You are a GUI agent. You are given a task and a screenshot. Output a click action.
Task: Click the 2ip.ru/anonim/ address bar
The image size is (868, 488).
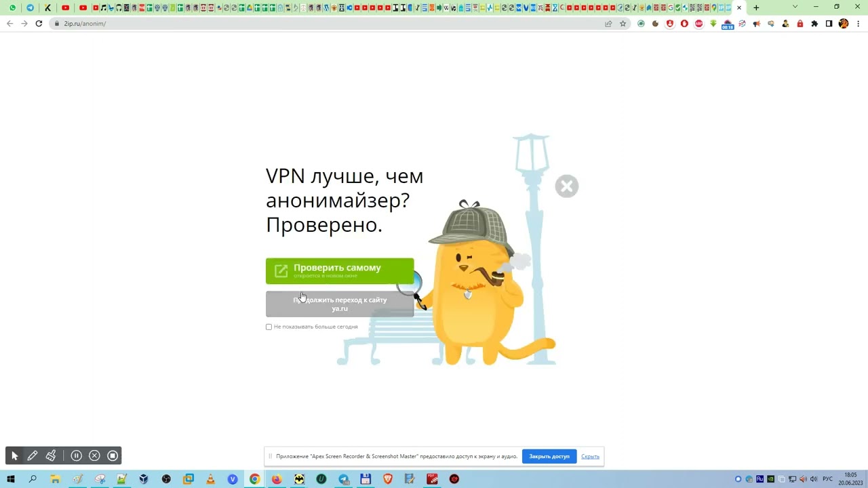click(339, 24)
